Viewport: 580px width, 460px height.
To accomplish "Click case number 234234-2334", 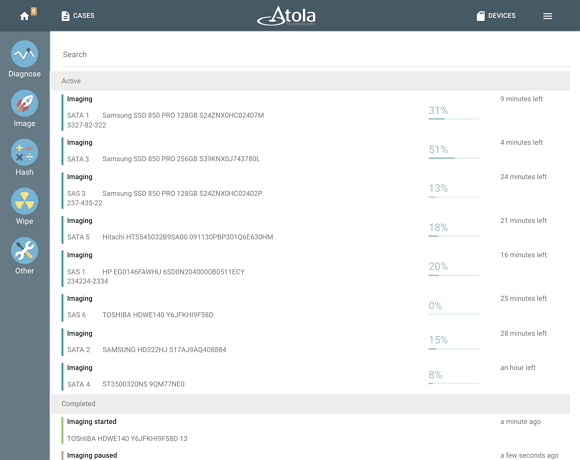I will pos(87,281).
